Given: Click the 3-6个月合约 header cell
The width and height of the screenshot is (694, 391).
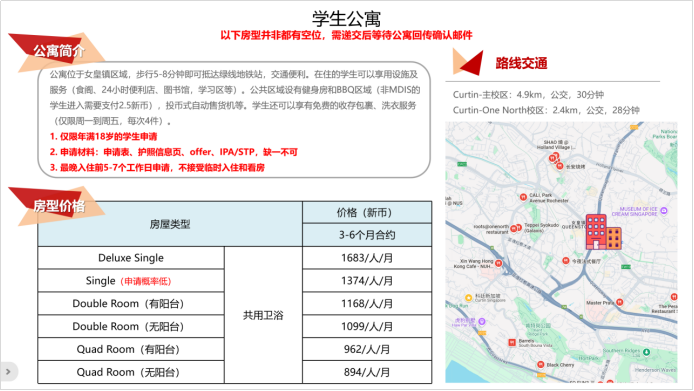Looking at the screenshot, I should [367, 235].
